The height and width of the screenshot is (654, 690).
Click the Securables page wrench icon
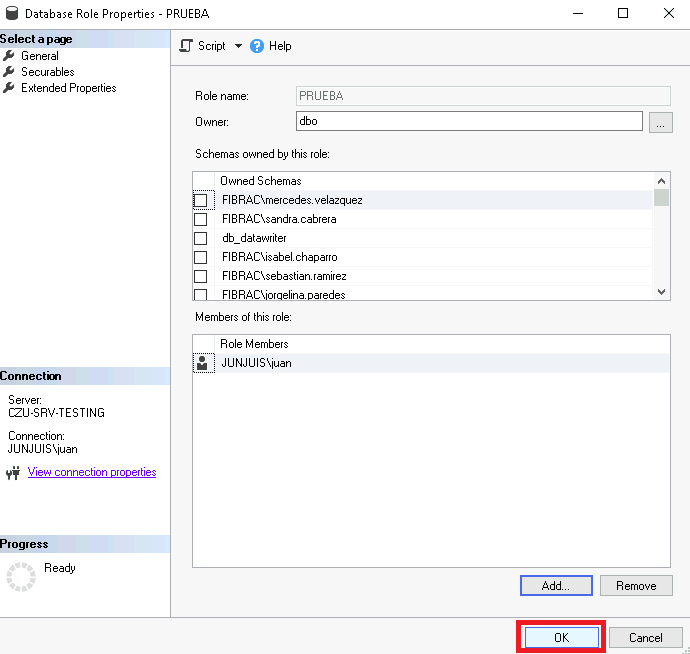click(x=10, y=72)
